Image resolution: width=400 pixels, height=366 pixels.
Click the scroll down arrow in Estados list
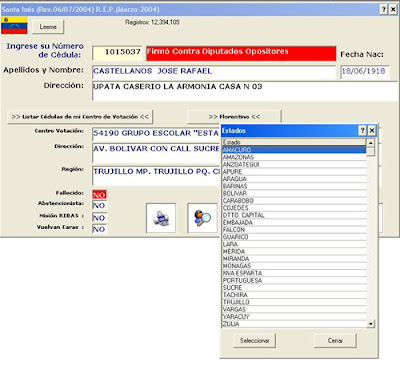pos(370,323)
